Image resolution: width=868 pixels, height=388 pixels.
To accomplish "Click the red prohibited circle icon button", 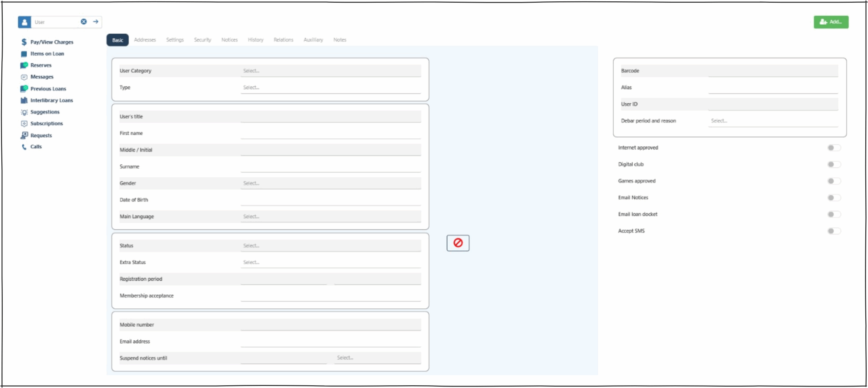I will 458,243.
